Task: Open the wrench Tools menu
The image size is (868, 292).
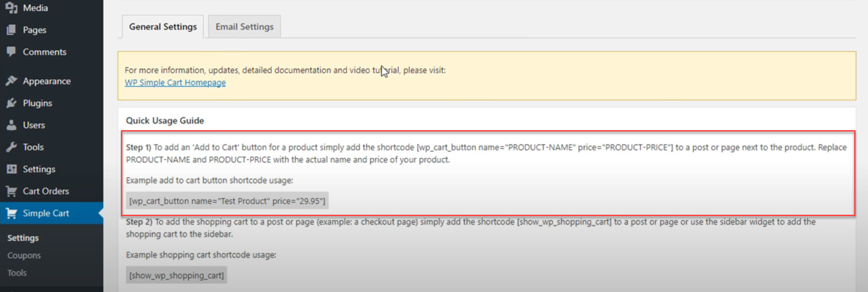Action: coord(33,147)
